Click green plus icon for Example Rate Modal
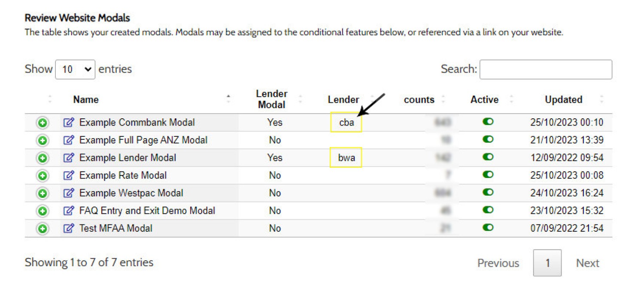Viewport: 644px width, 289px height. point(43,176)
